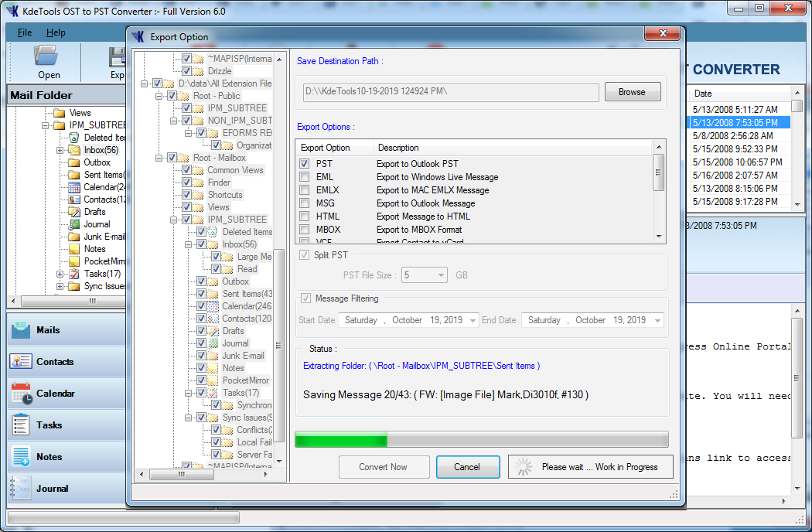Select the Calendar sidebar icon
The height and width of the screenshot is (532, 812).
click(22, 394)
